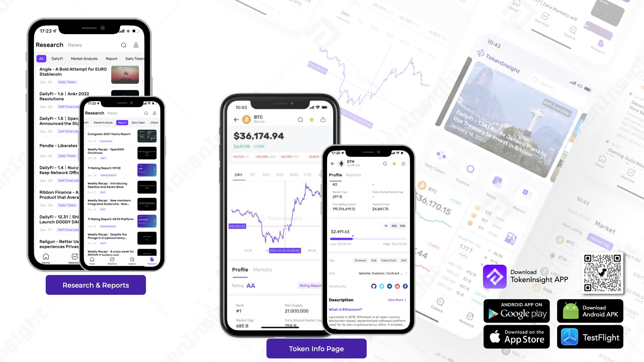Click the Research and Reports button
Image resolution: width=644 pixels, height=362 pixels.
(96, 285)
